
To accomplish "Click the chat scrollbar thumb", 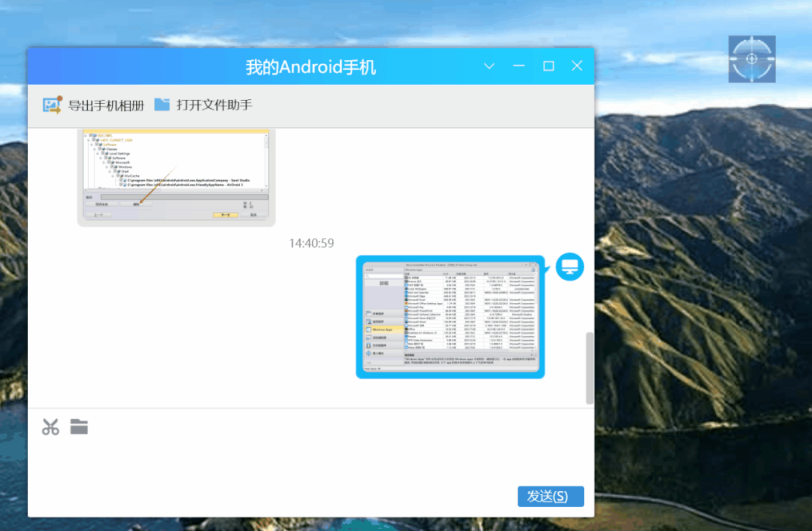I will (589, 369).
